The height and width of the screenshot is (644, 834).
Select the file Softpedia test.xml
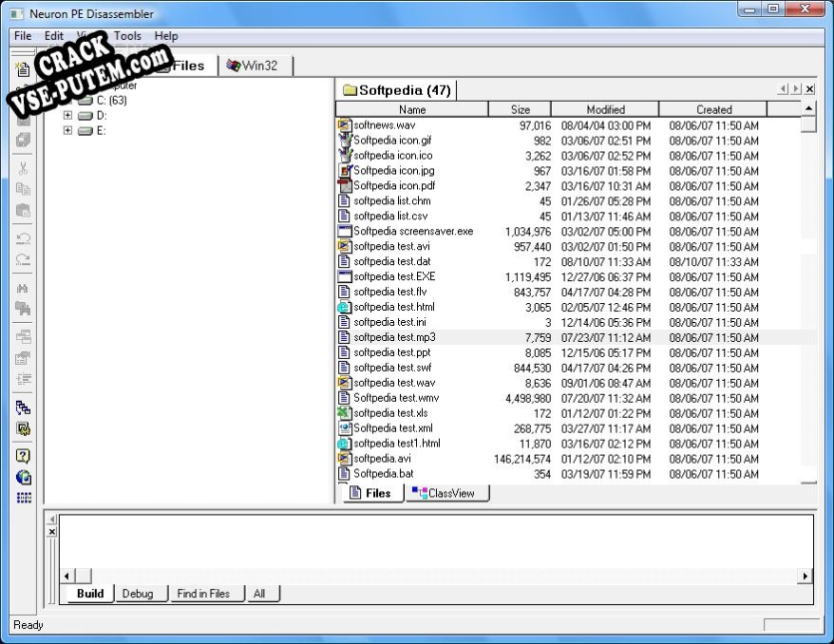(393, 429)
